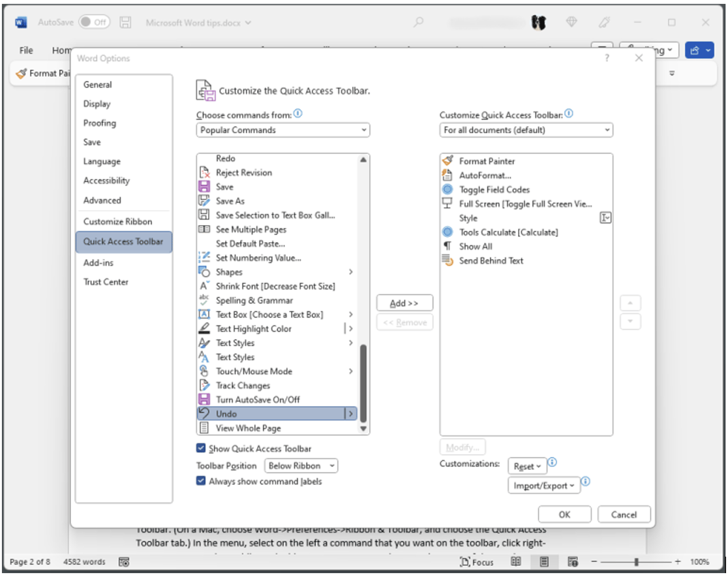Click the Word title bar save icon

(125, 22)
